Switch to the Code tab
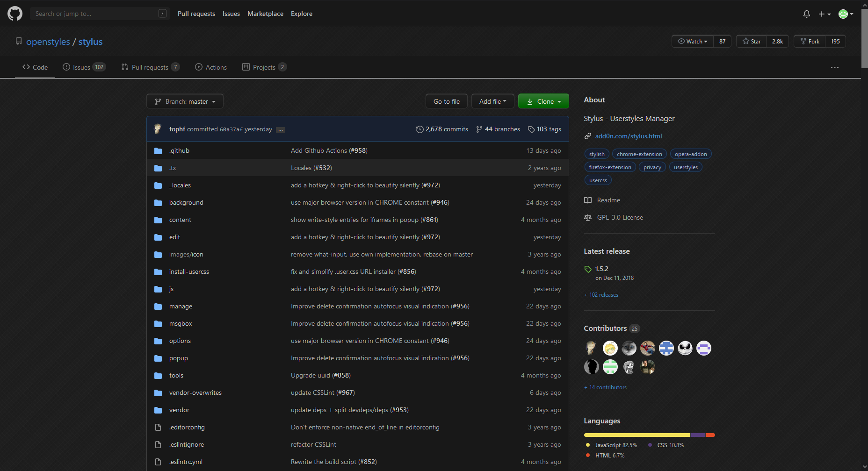The image size is (868, 471). coord(35,67)
